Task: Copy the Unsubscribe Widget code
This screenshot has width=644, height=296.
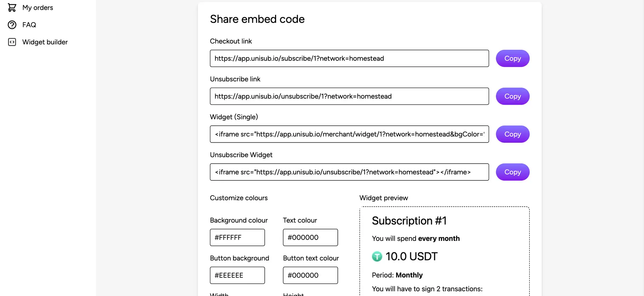Action: [x=513, y=172]
